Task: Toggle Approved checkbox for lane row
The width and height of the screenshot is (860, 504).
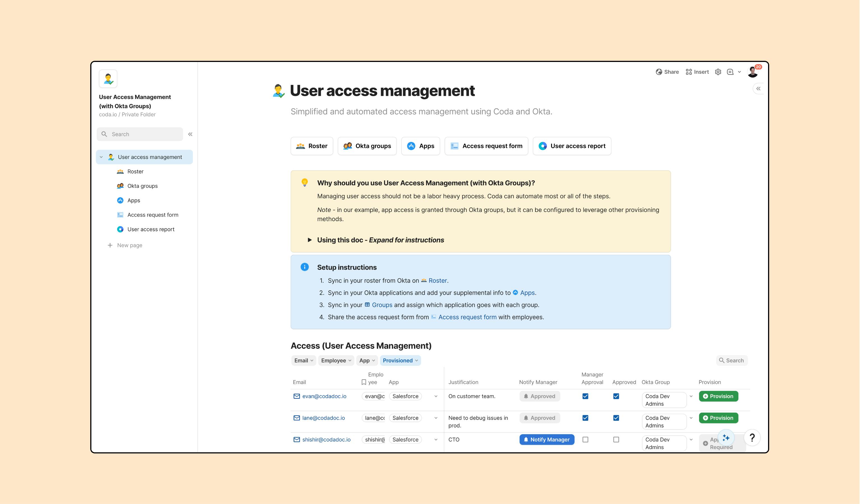Action: (x=616, y=418)
